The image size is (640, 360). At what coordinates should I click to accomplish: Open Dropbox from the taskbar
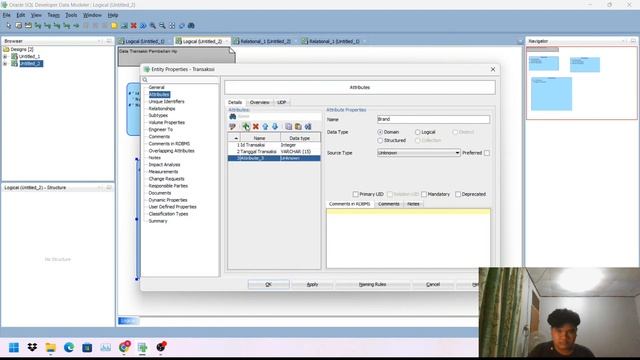pyautogui.click(x=32, y=347)
